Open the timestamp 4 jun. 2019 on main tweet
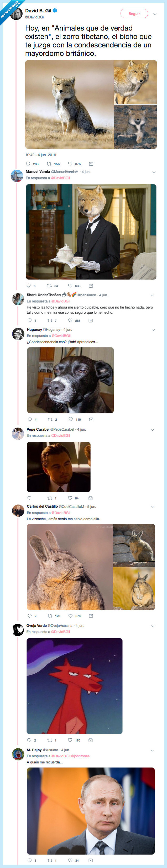 click(x=40, y=156)
